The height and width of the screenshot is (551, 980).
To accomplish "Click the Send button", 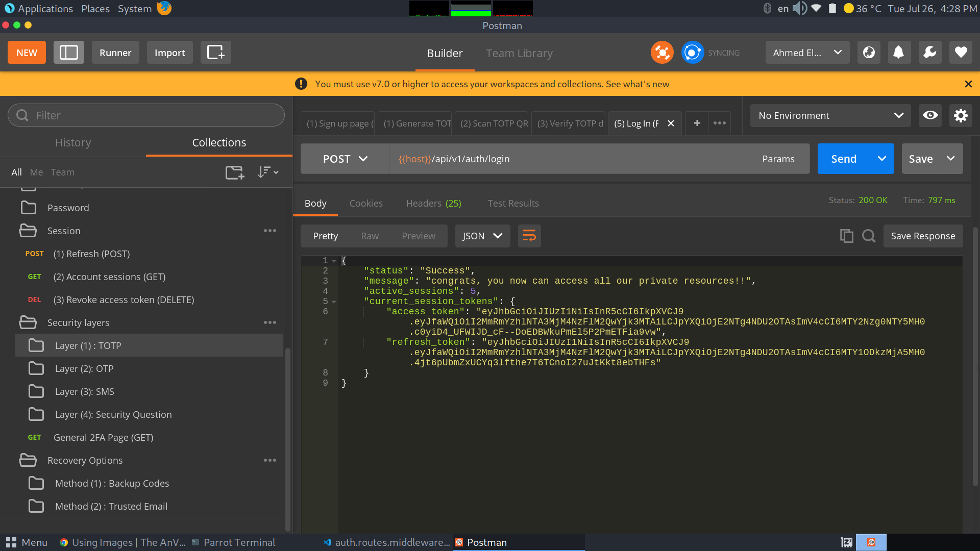I will [844, 159].
